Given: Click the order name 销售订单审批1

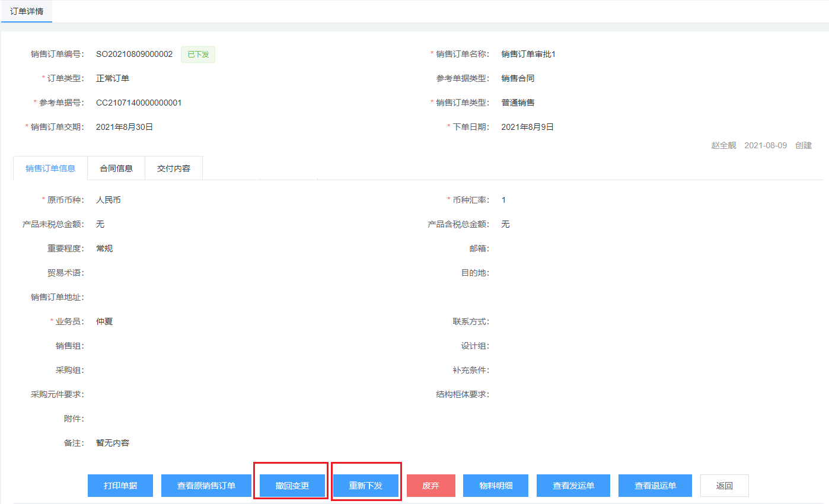Looking at the screenshot, I should (528, 55).
